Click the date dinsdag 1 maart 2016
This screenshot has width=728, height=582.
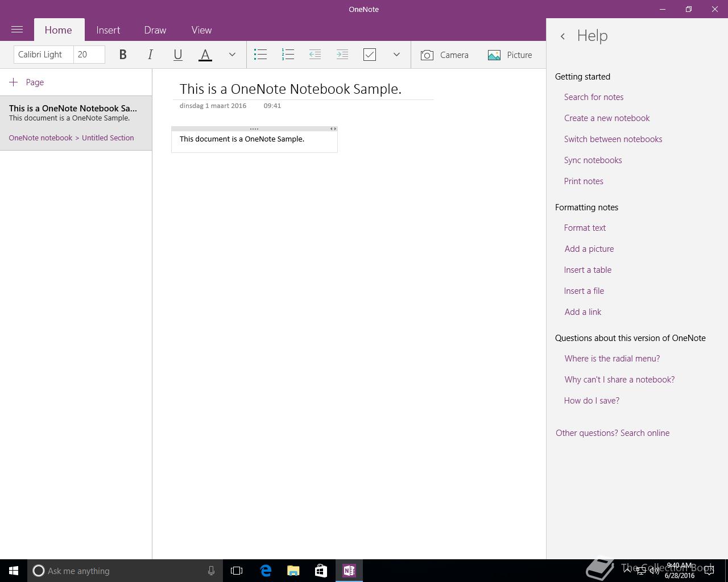pos(213,106)
